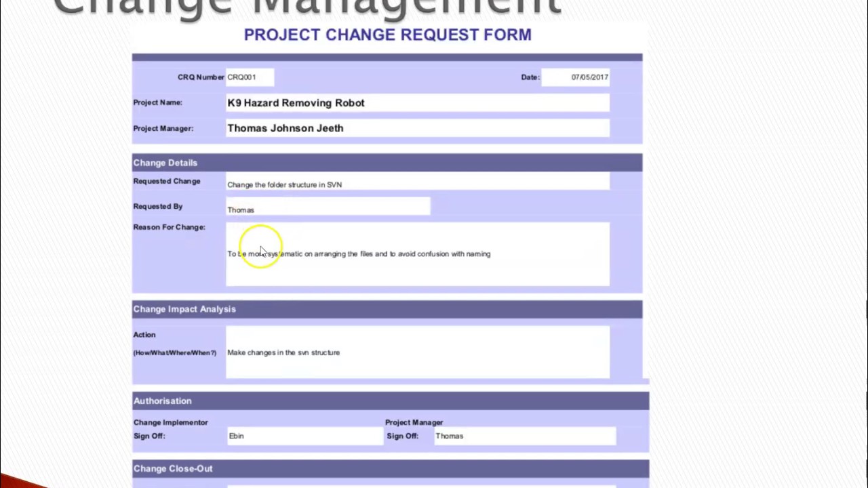Click the Change Implementor Sign Off field Ebin
The height and width of the screenshot is (488, 868).
tap(304, 436)
